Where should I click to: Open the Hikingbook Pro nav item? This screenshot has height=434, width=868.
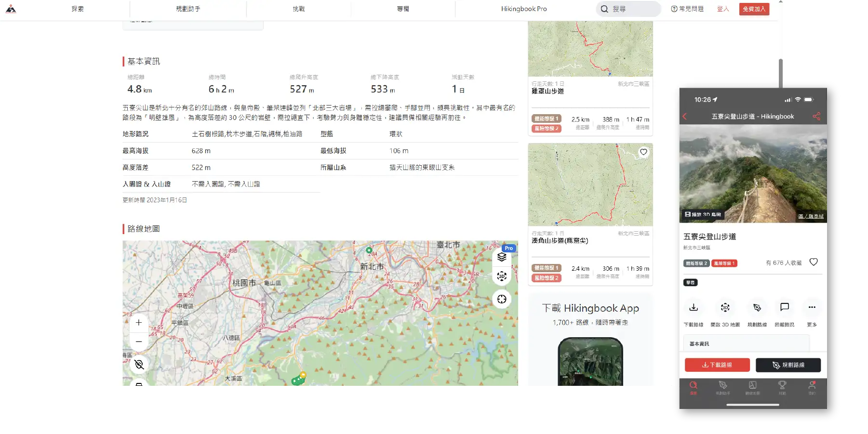(524, 9)
